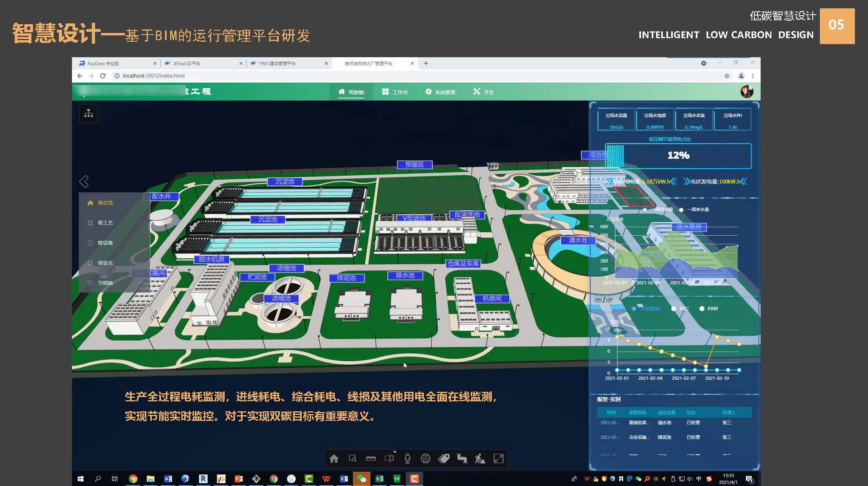The image size is (868, 486).
Task: Open the browser three-dot menu
Action: [x=753, y=76]
